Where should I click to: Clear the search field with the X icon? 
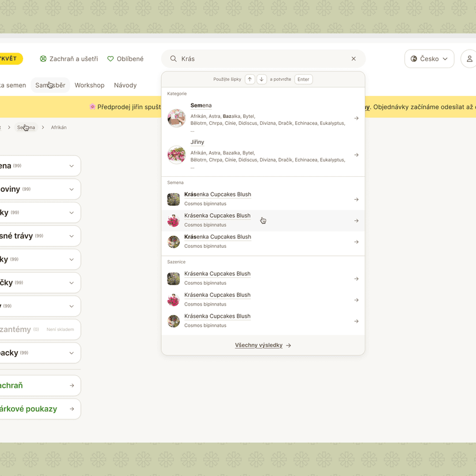click(354, 58)
